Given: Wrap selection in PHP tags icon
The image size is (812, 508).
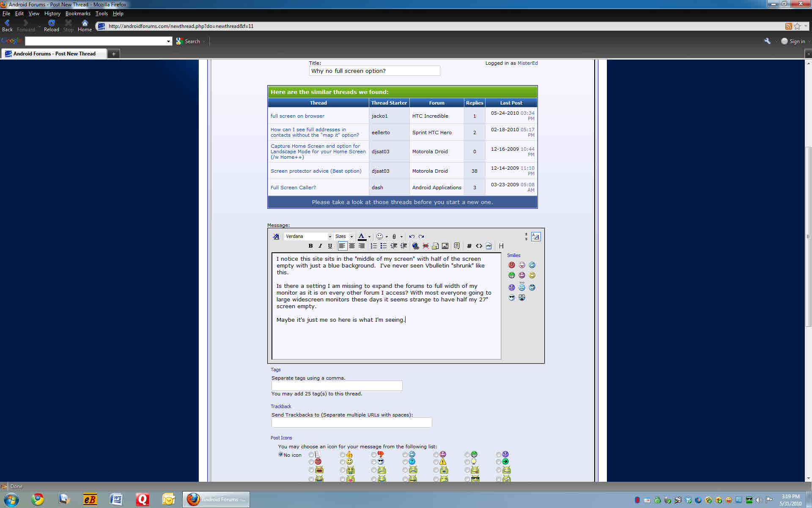Looking at the screenshot, I should coord(489,246).
